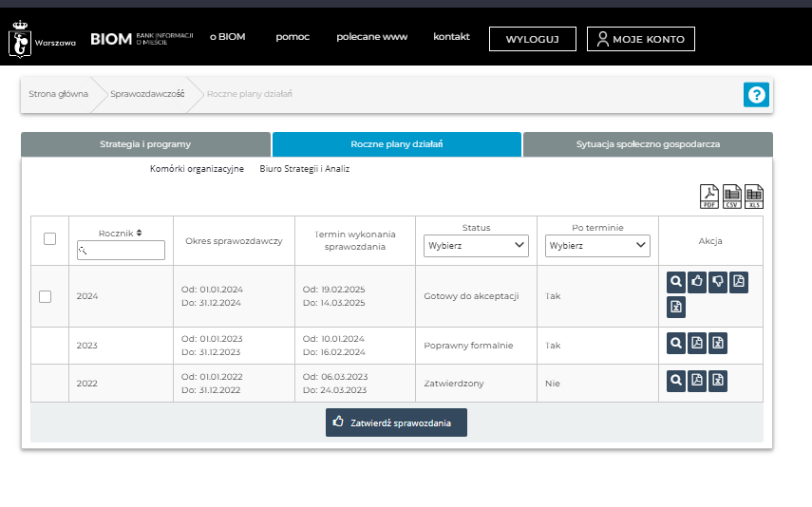Viewport: 812px width, 507px height.
Task: Download 2024 report as Excel file
Action: 676,307
